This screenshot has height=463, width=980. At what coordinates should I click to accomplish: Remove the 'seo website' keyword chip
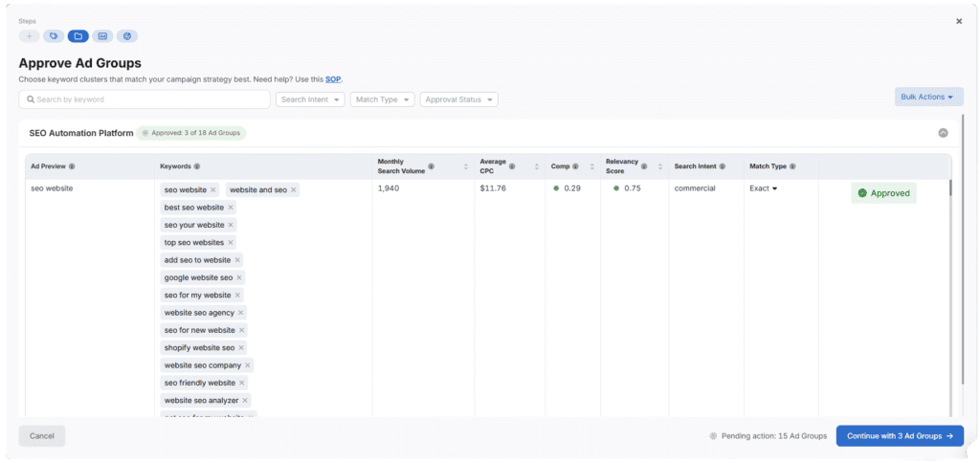[x=213, y=190]
